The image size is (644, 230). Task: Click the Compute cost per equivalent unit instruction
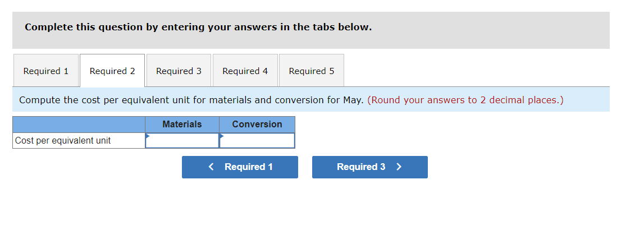coord(191,100)
